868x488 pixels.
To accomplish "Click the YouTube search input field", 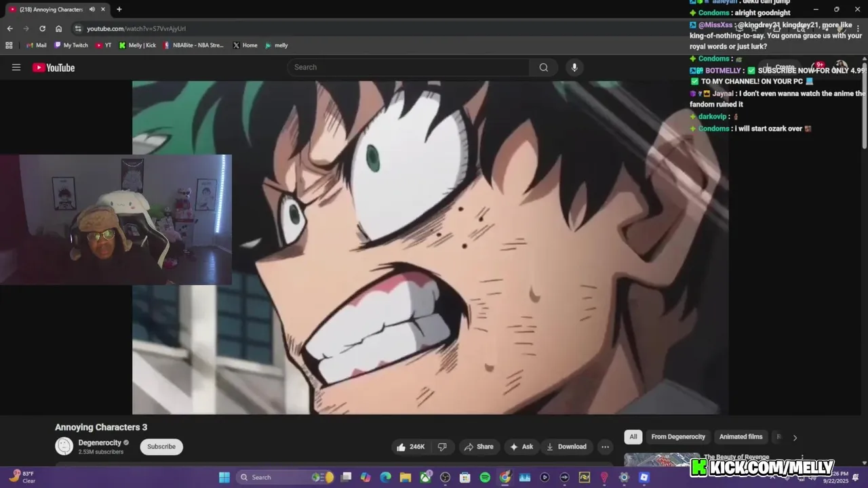I will 408,67.
